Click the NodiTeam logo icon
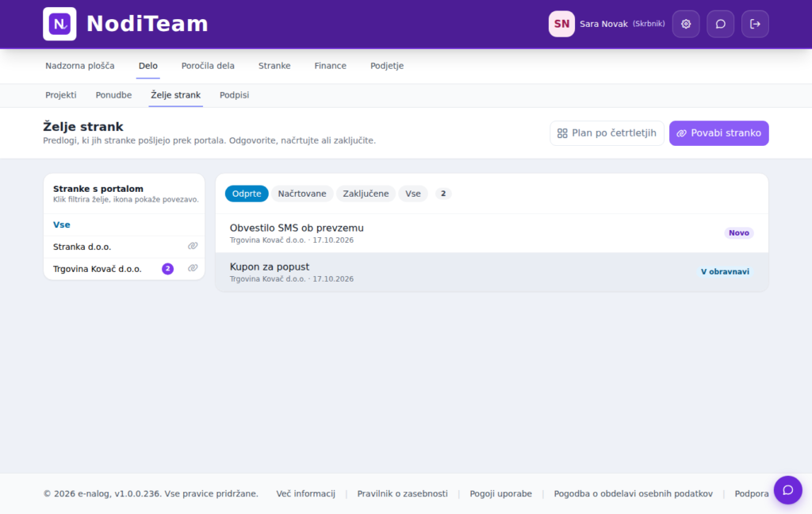Viewport: 812px width, 514px height. click(x=59, y=24)
